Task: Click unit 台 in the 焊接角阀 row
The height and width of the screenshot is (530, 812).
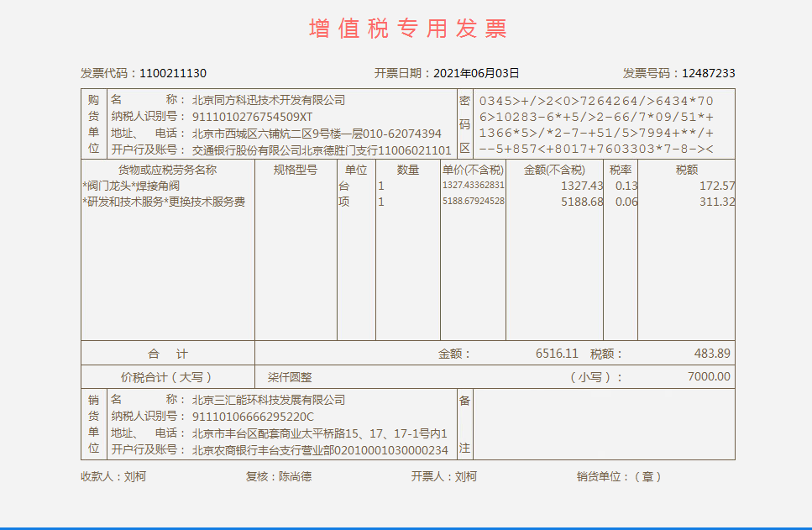Action: point(343,186)
